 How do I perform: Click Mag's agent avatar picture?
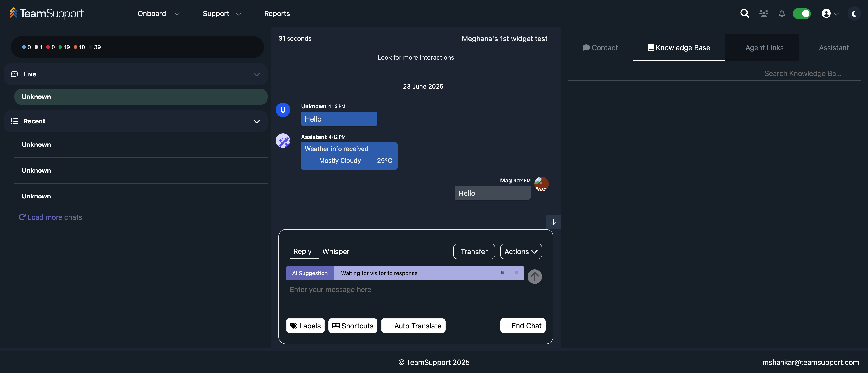(542, 184)
